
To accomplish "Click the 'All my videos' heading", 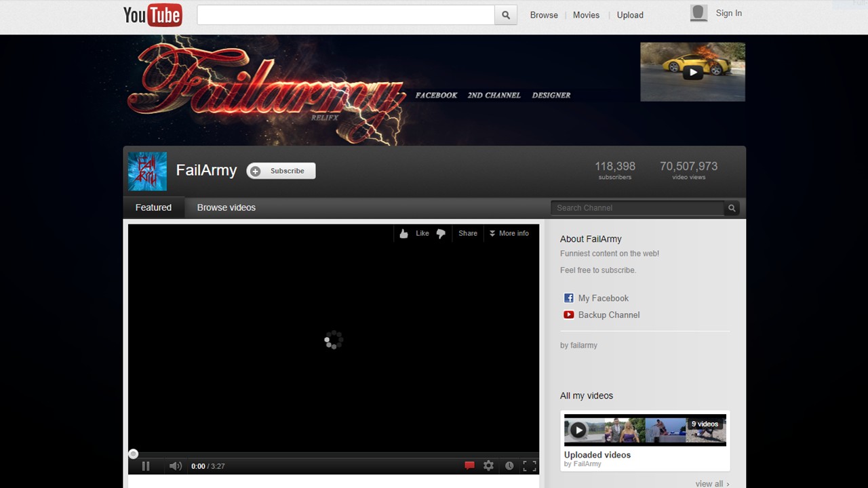I will click(x=587, y=395).
